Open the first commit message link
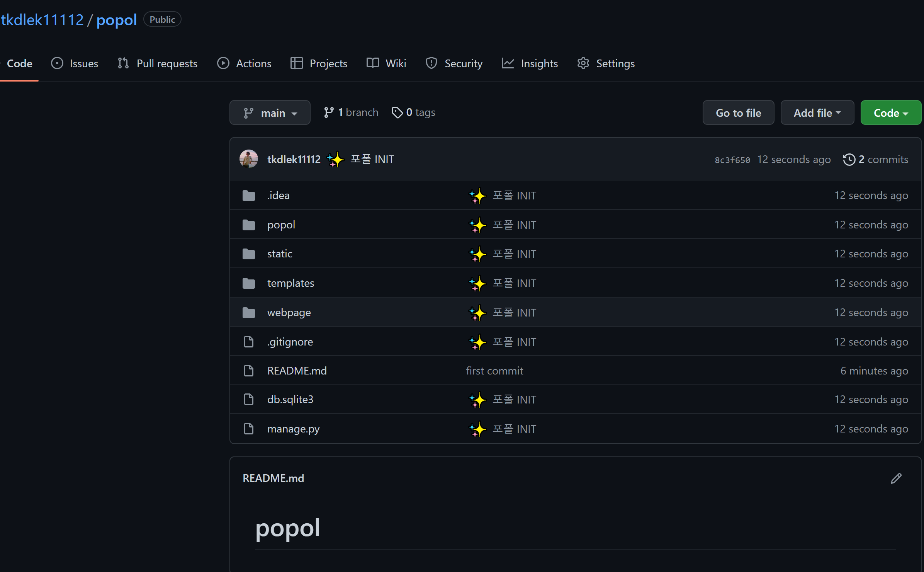This screenshot has width=924, height=572. pyautogui.click(x=494, y=371)
